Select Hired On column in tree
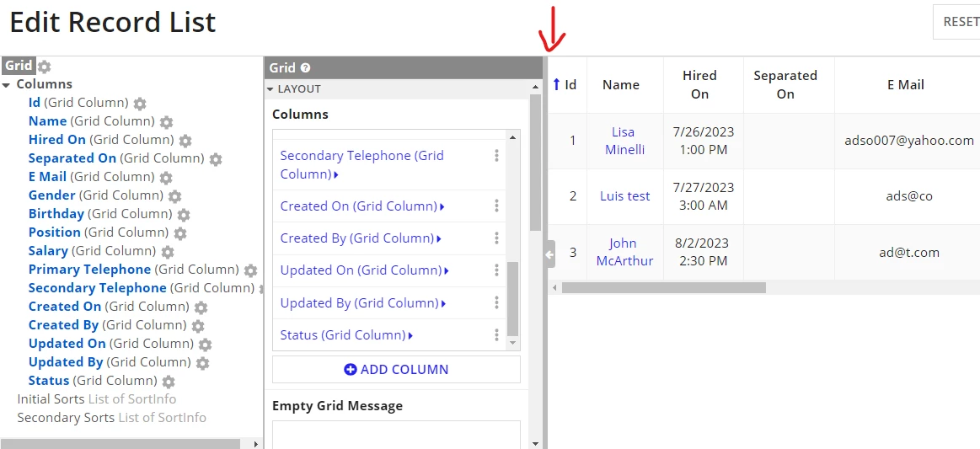980x449 pixels. (56, 140)
